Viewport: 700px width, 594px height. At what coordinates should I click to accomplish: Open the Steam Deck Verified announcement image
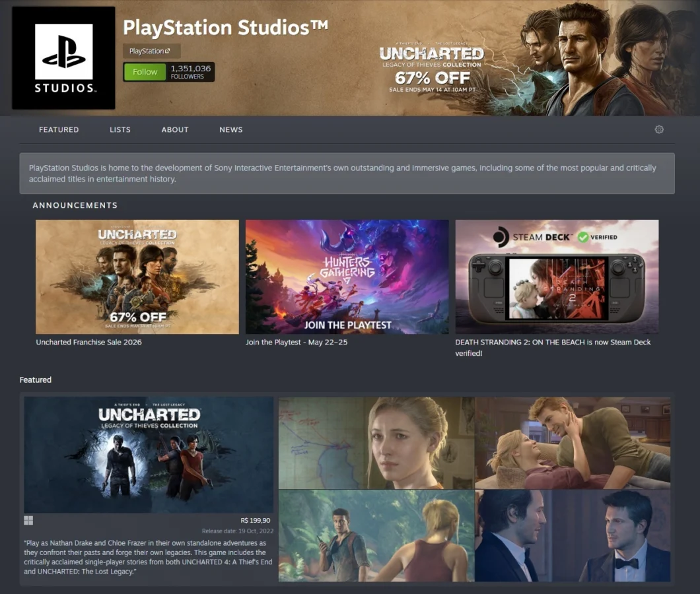pyautogui.click(x=557, y=277)
